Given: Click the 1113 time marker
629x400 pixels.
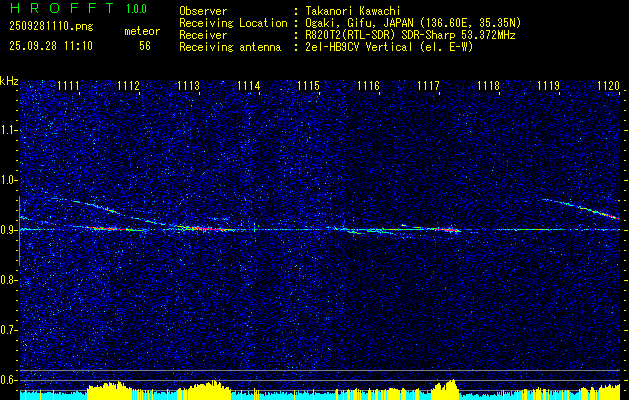Looking at the screenshot, I should coord(189,85).
